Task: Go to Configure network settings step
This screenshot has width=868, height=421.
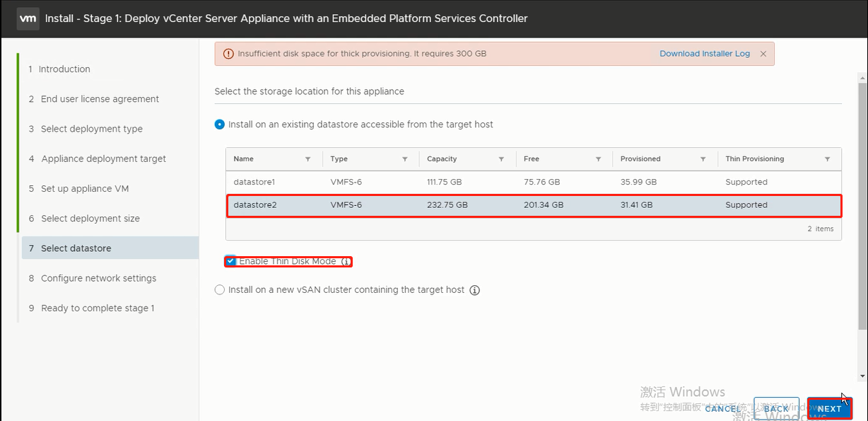Action: click(x=93, y=278)
